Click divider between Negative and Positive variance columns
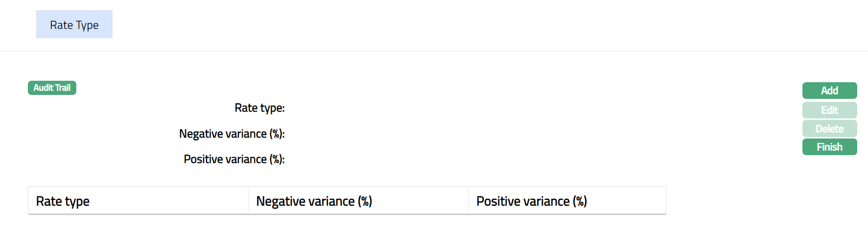Image resolution: width=868 pixels, height=230 pixels. click(x=468, y=201)
